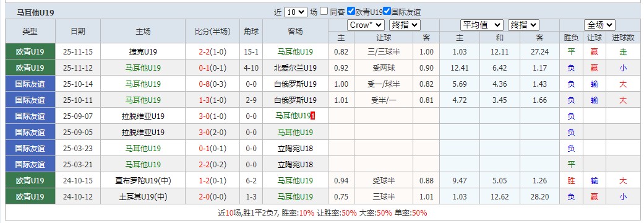This screenshot has width=644, height=223.
Task: Click the 三/三球半 handicap cell
Action: point(384,52)
